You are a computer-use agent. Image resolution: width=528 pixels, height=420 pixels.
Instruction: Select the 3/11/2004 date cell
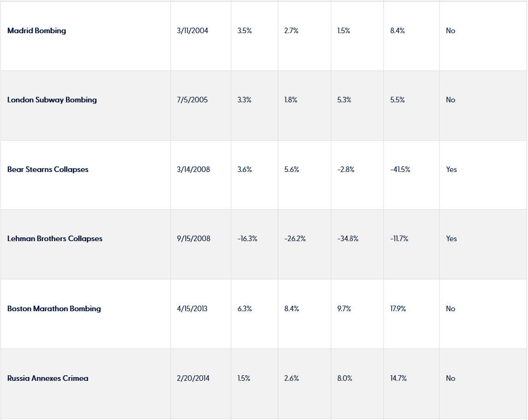[193, 31]
